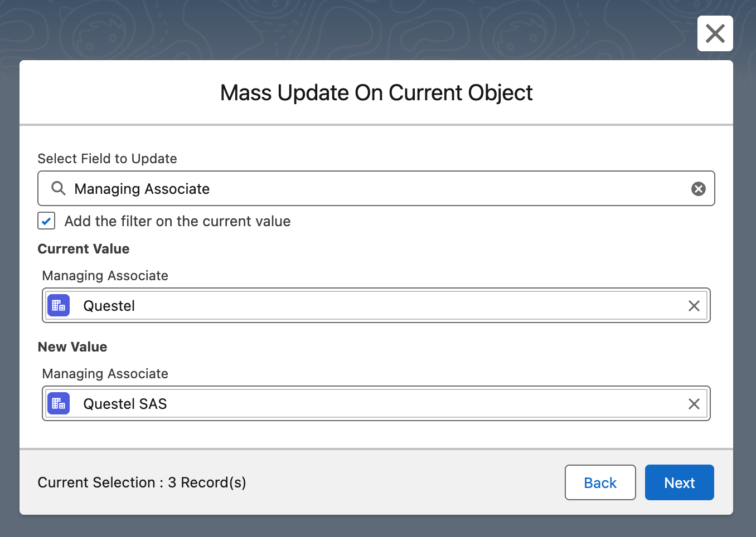Remove Questel from Current Value lookup
This screenshot has width=756, height=537.
pyautogui.click(x=694, y=306)
